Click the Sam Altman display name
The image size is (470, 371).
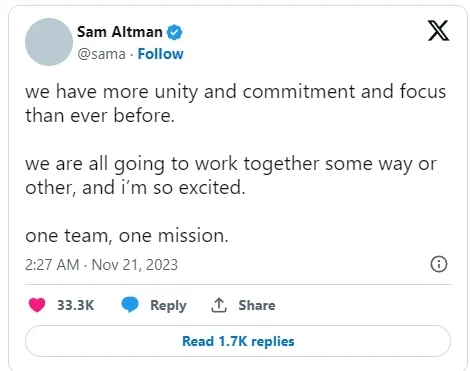[x=120, y=32]
